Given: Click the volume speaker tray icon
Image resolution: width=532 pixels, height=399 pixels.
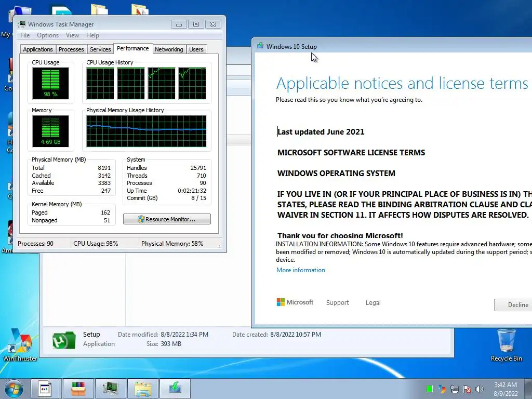Looking at the screenshot, I should 479,389.
